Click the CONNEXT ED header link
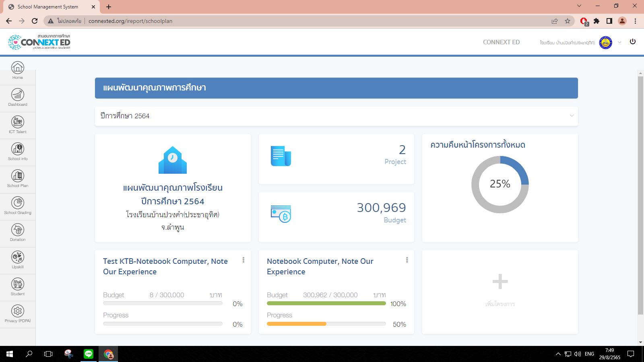The image size is (644, 362). [x=501, y=42]
